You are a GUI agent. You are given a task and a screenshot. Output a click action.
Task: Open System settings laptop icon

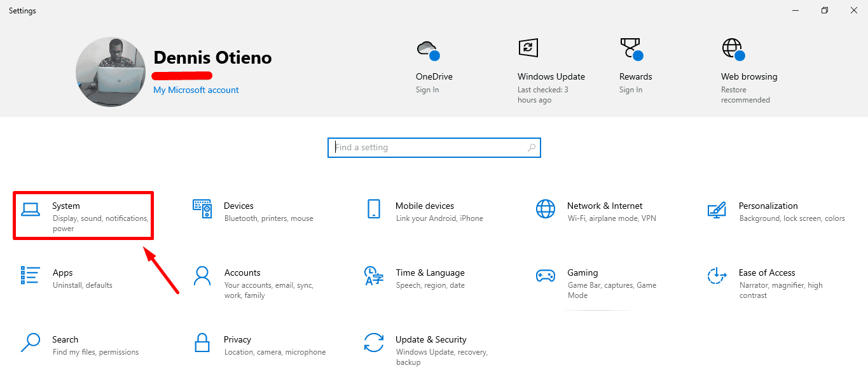[31, 209]
